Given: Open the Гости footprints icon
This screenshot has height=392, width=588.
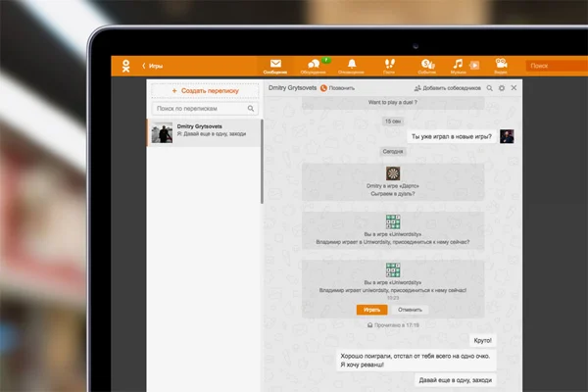Looking at the screenshot, I should click(389, 66).
